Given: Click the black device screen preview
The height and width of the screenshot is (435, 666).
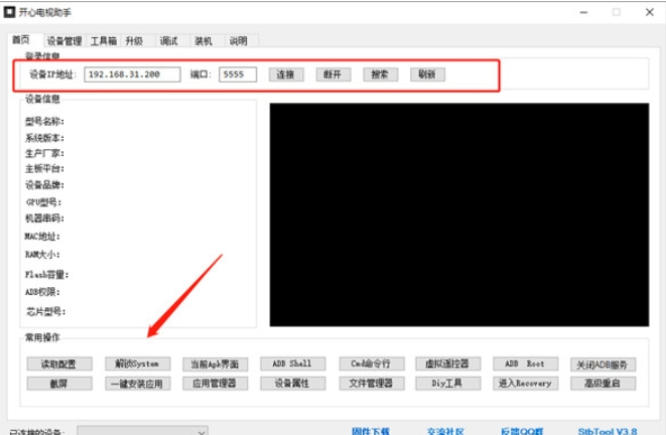Looking at the screenshot, I should (x=459, y=215).
